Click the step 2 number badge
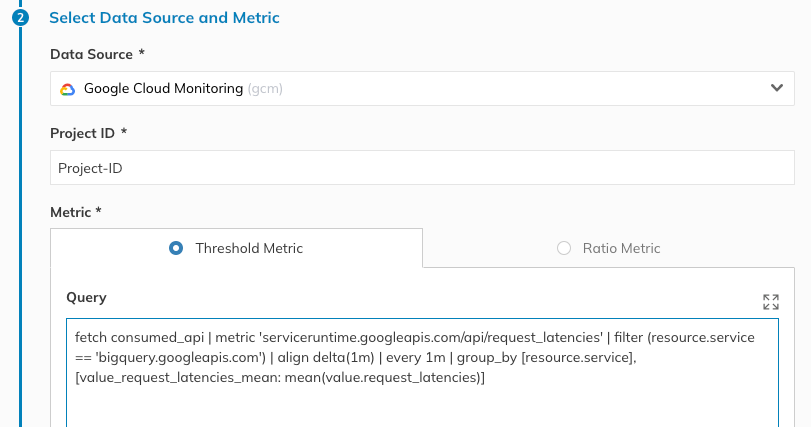 21,18
